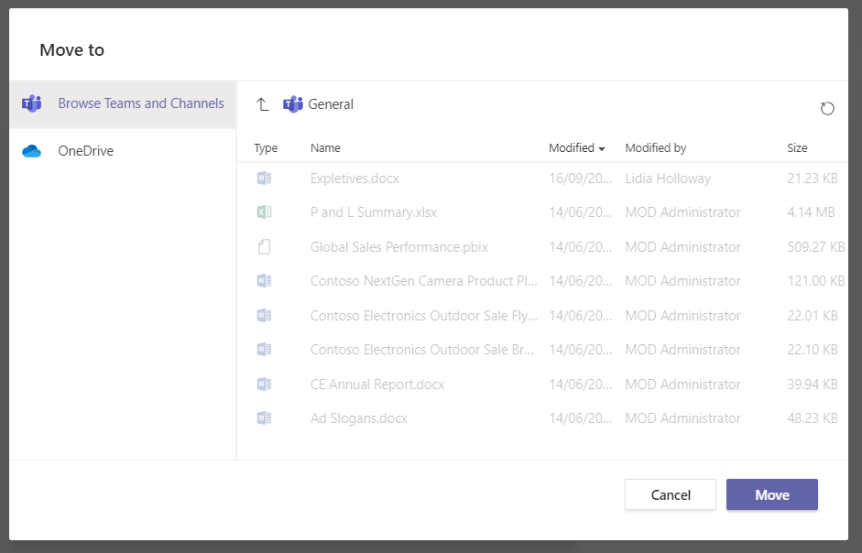Viewport: 862px width, 553px height.
Task: Click the Teams icon in the left sidebar
Action: tap(32, 103)
